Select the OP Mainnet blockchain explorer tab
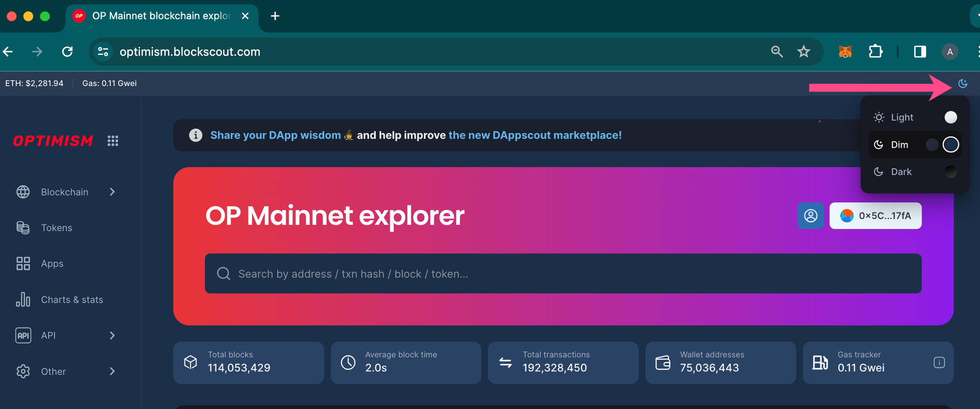This screenshot has height=409, width=980. 162,16
